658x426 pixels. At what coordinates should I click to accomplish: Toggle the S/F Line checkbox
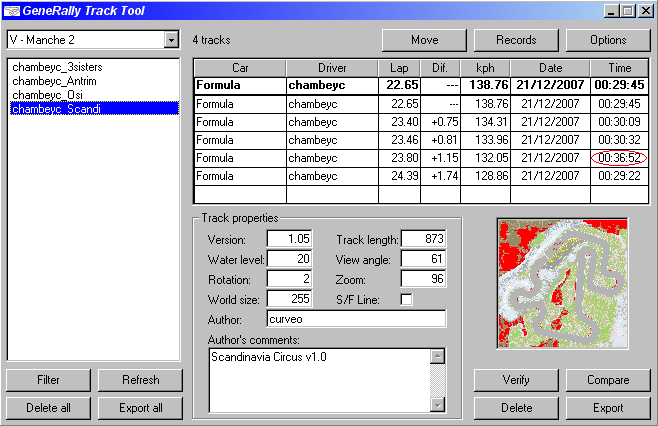click(406, 300)
